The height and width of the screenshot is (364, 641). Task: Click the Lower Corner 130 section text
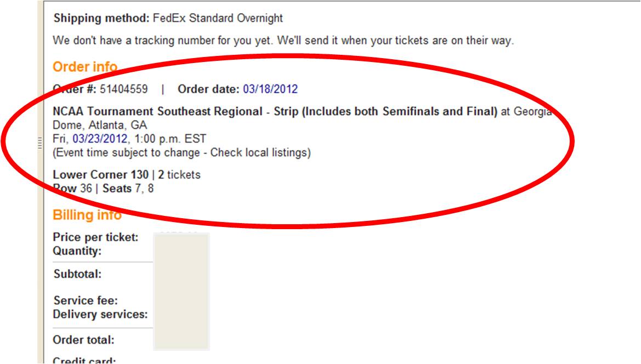(100, 175)
